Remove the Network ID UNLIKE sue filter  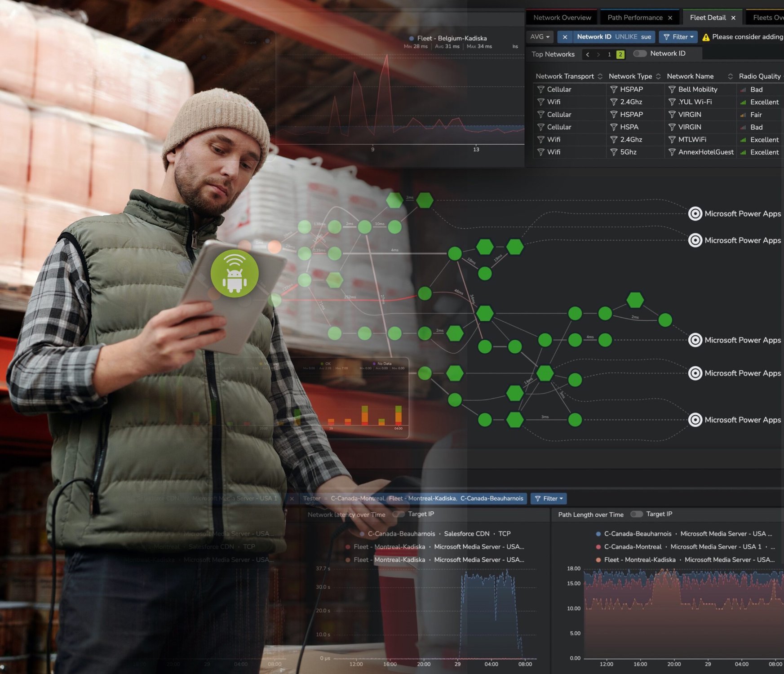[565, 37]
